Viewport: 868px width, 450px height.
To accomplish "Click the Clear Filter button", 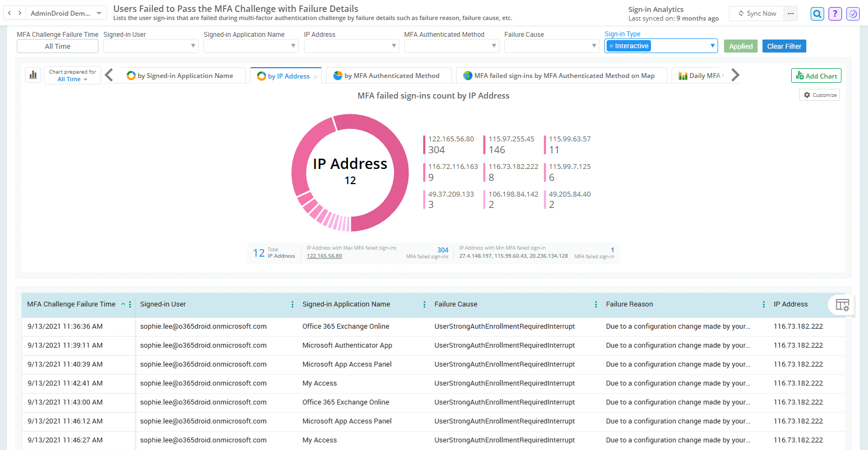I will [784, 46].
